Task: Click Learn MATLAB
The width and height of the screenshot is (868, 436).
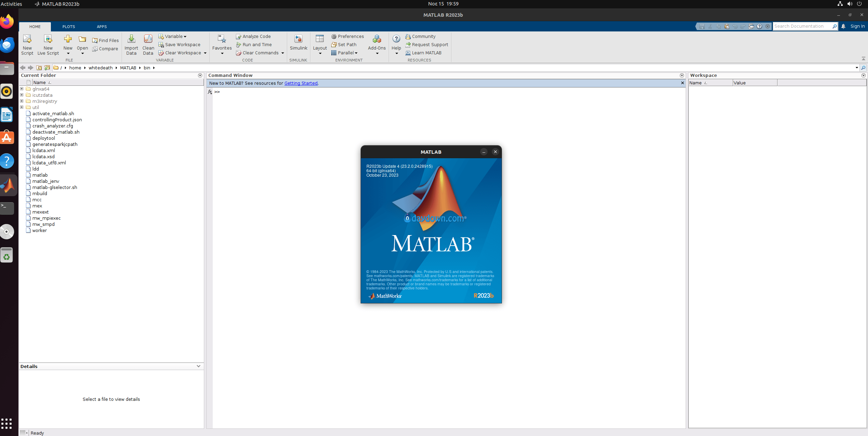Action: tap(423, 53)
